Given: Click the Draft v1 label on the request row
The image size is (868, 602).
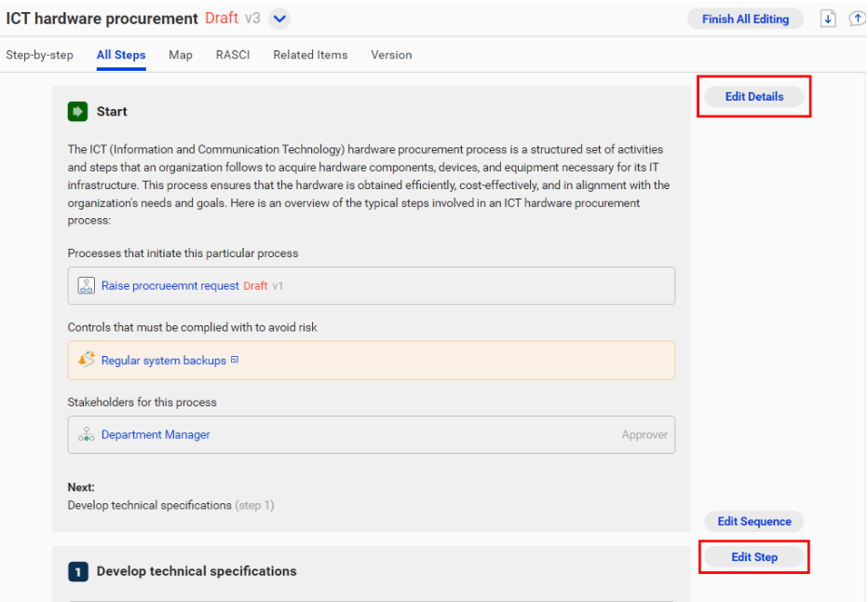Looking at the screenshot, I should coord(264,286).
